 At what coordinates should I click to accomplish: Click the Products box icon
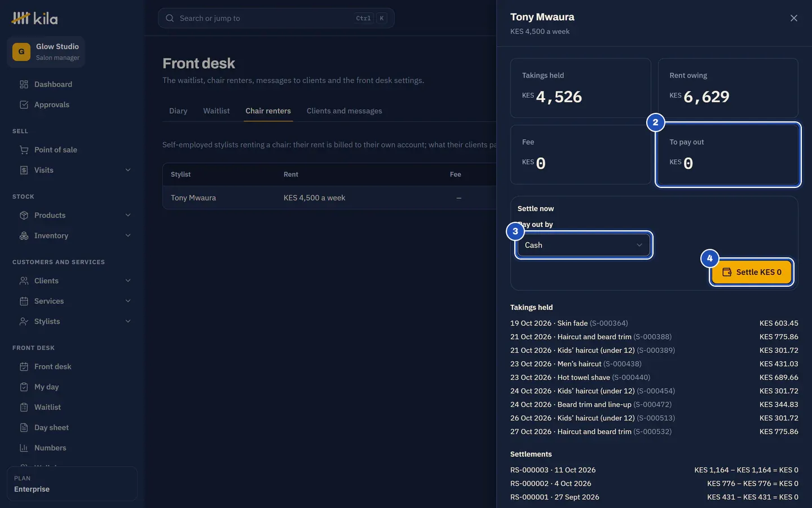tap(24, 216)
